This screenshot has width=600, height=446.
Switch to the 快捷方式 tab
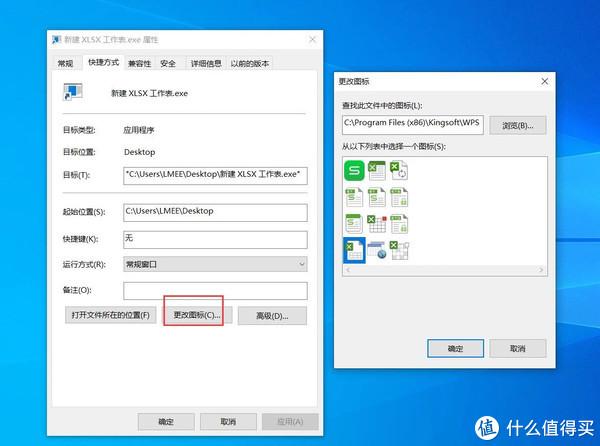[103, 62]
